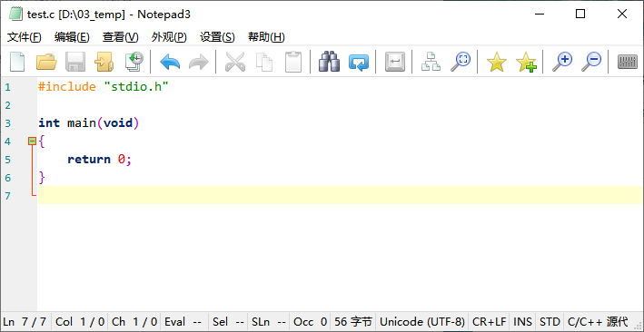Image resolution: width=644 pixels, height=332 pixels.
Task: Click the 56 字节 file size field
Action: [x=353, y=322]
